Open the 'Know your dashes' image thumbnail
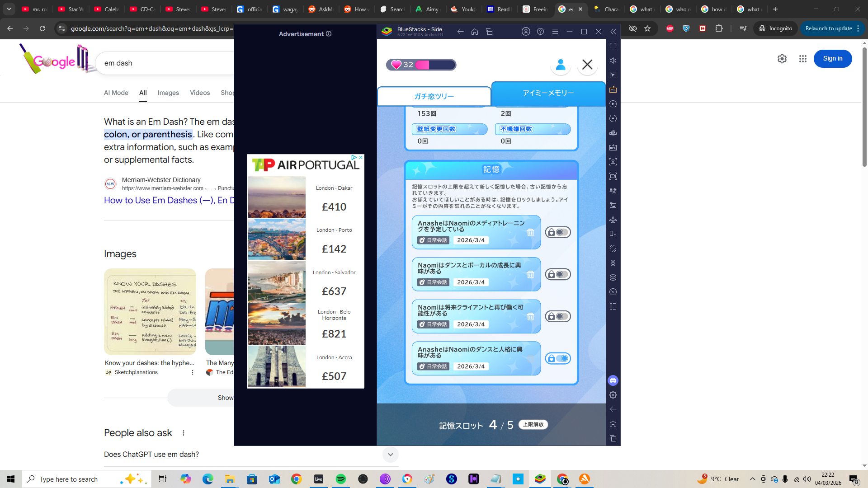868x488 pixels. (150, 312)
